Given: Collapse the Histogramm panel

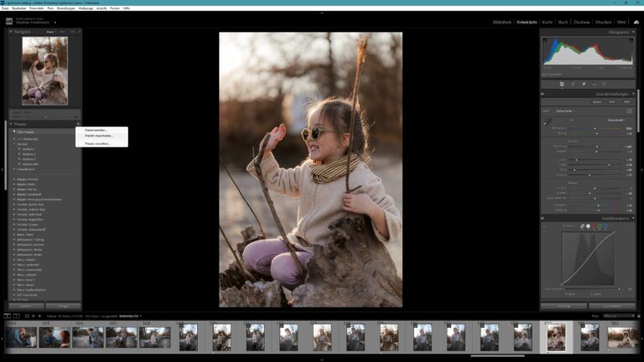Looking at the screenshot, I should click(633, 32).
